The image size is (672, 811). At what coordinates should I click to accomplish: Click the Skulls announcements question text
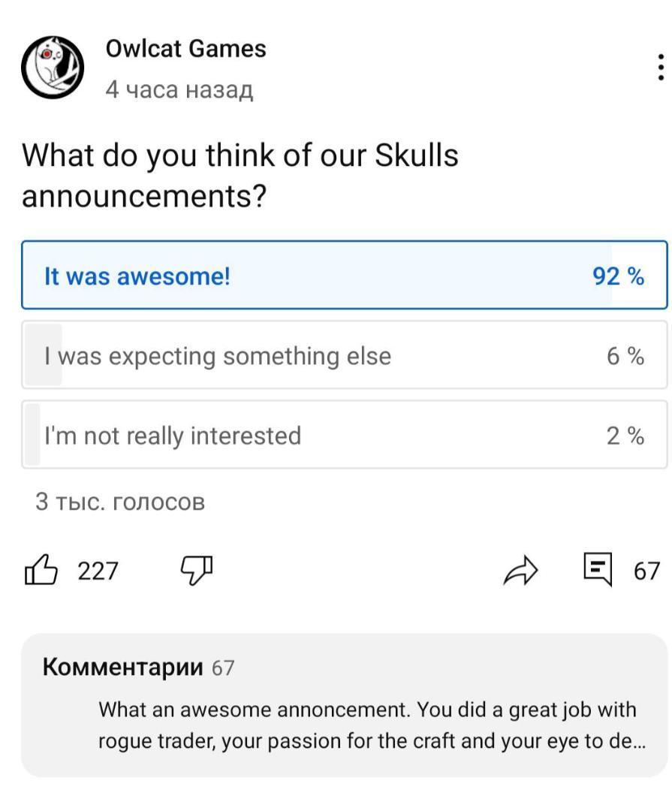click(240, 176)
